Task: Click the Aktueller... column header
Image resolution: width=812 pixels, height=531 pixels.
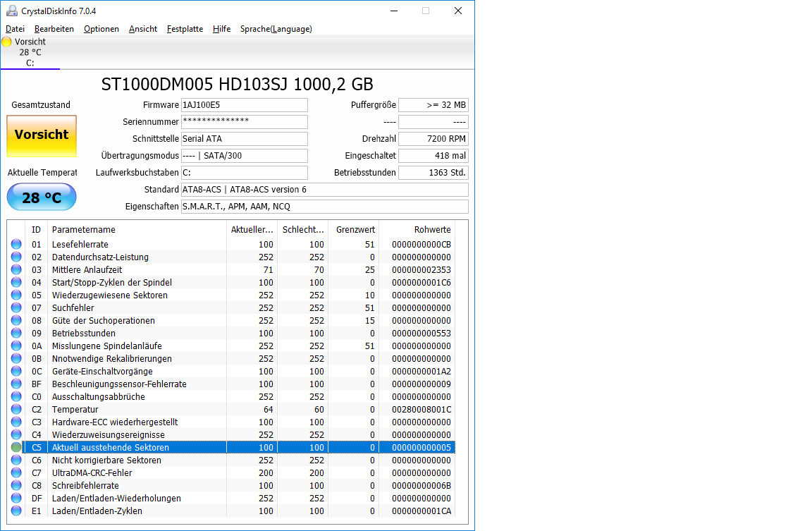Action: click(x=252, y=229)
